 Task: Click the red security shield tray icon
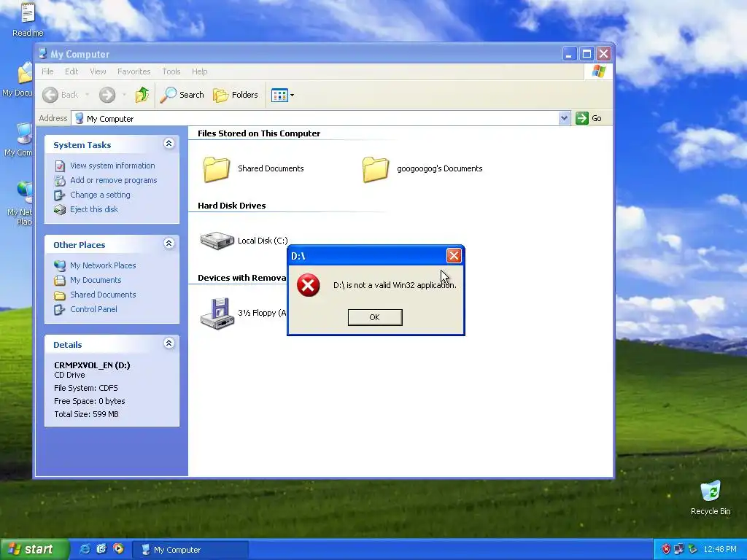click(x=665, y=550)
